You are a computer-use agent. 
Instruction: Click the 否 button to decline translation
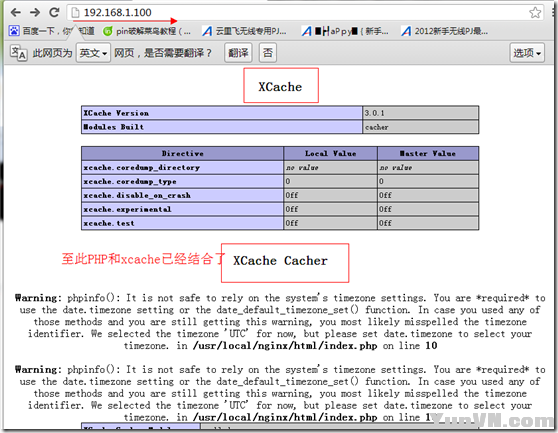[x=268, y=53]
